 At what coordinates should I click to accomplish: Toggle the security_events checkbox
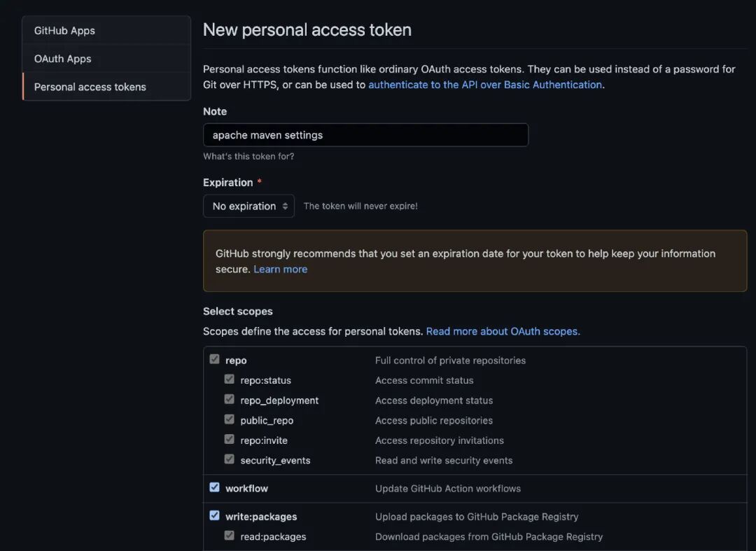(x=229, y=459)
